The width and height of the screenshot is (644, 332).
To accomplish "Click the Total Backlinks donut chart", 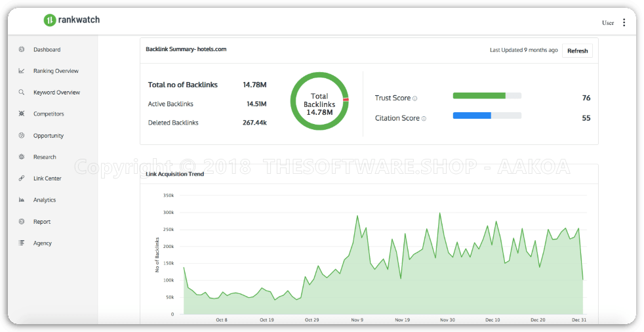I will point(319,100).
